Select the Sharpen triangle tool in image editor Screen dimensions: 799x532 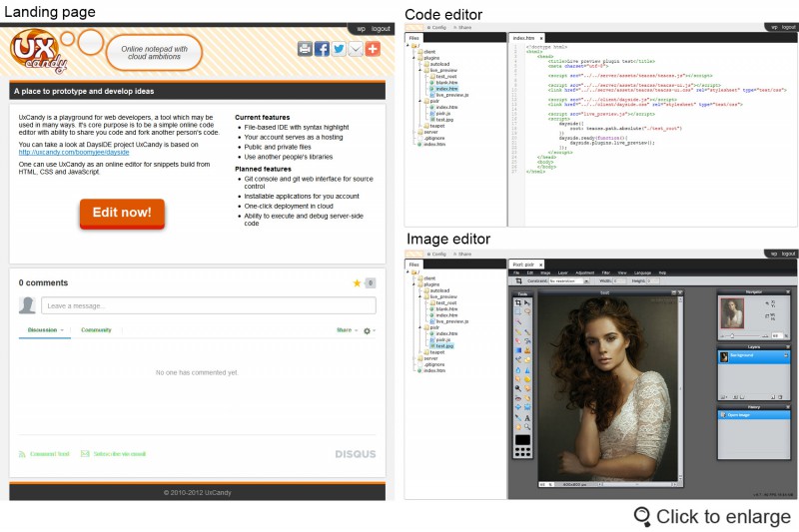pyautogui.click(x=527, y=370)
